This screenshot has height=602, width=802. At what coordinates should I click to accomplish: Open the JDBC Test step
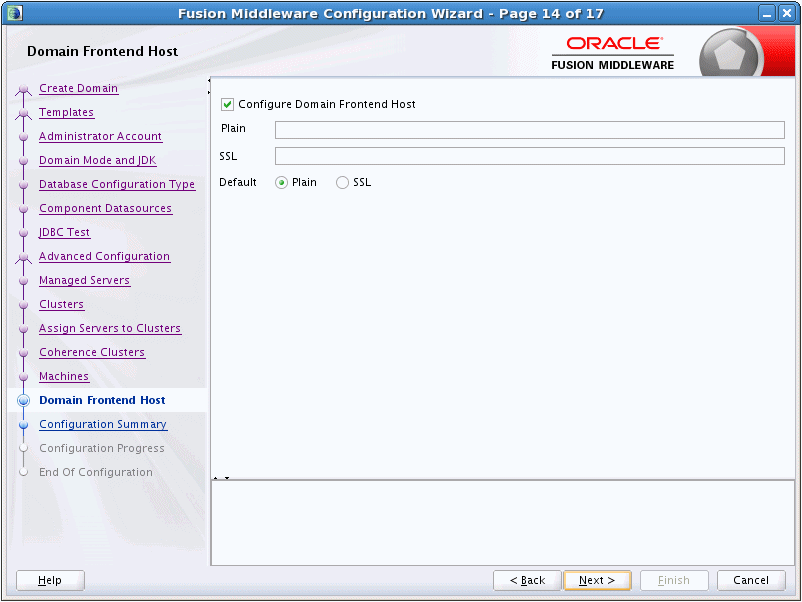(64, 232)
